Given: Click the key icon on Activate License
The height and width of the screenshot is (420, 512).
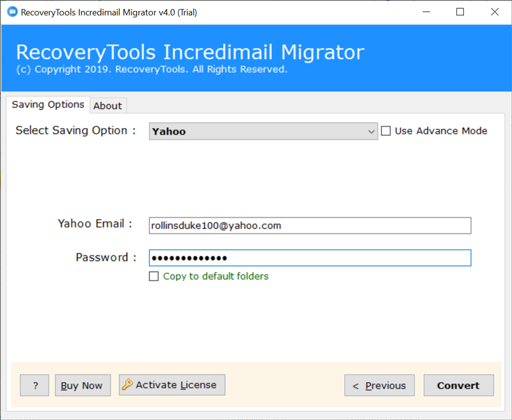Looking at the screenshot, I should click(x=127, y=384).
